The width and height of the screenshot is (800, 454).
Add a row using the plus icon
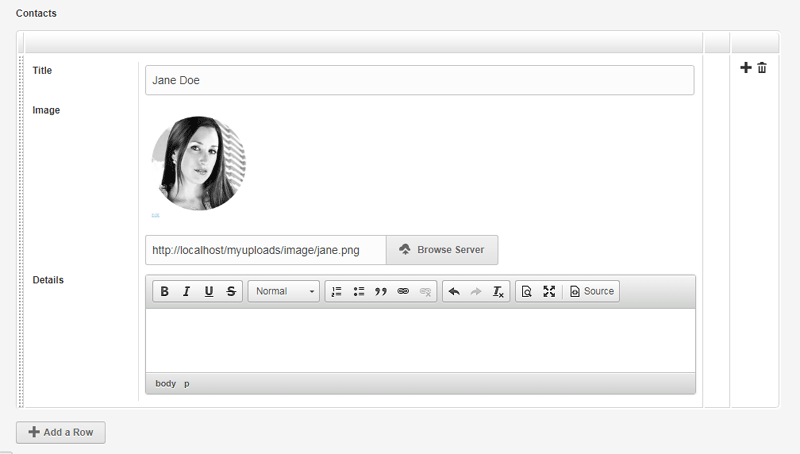745,67
